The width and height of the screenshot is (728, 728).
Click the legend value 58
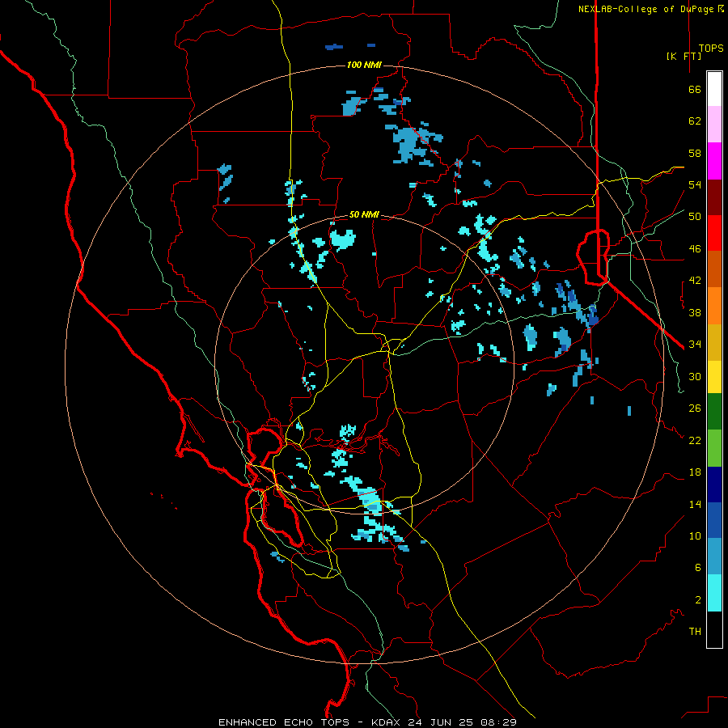click(x=695, y=153)
